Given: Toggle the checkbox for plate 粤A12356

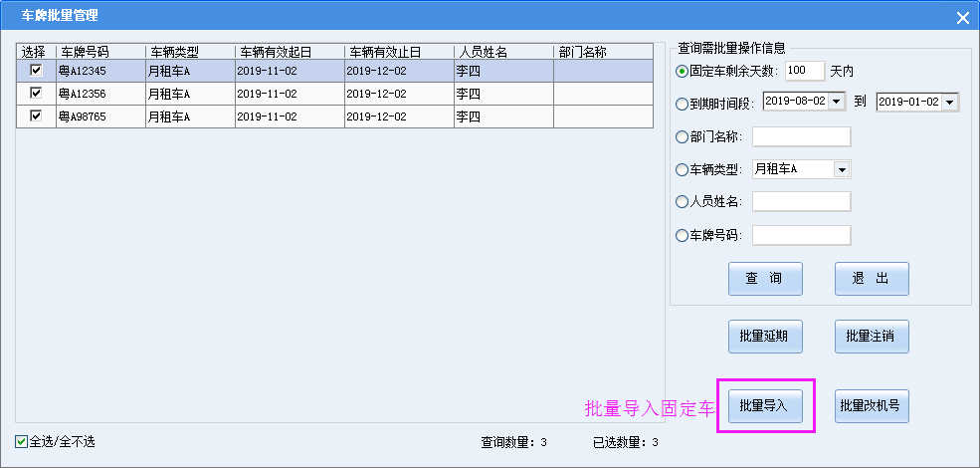Looking at the screenshot, I should tap(36, 93).
